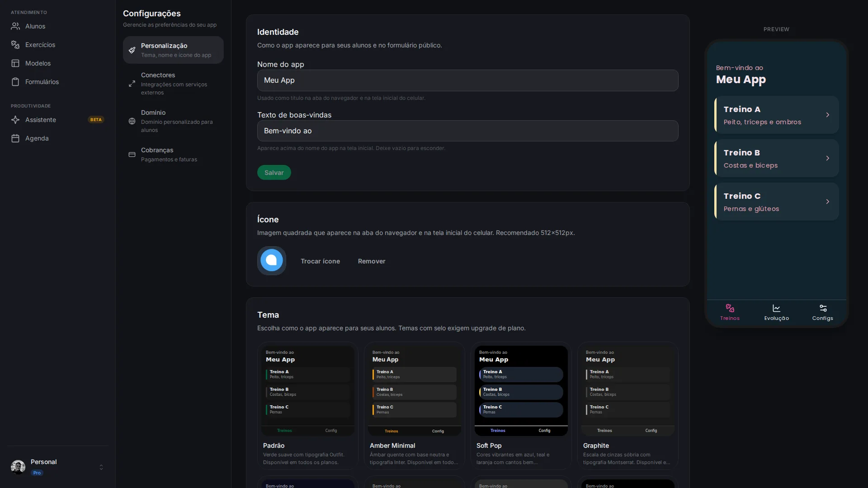Click the Treino B chevron in preview
The width and height of the screenshot is (868, 488).
(828, 158)
